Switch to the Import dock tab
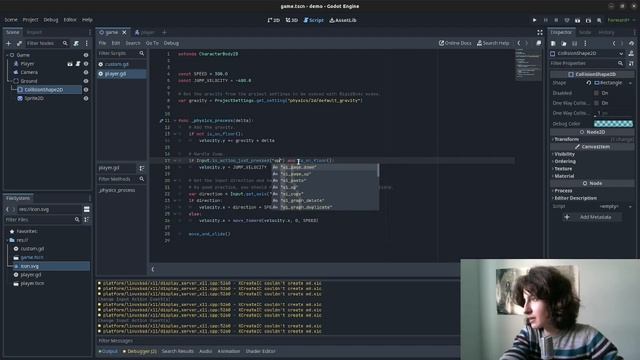This screenshot has width=640, height=360. 34,32
